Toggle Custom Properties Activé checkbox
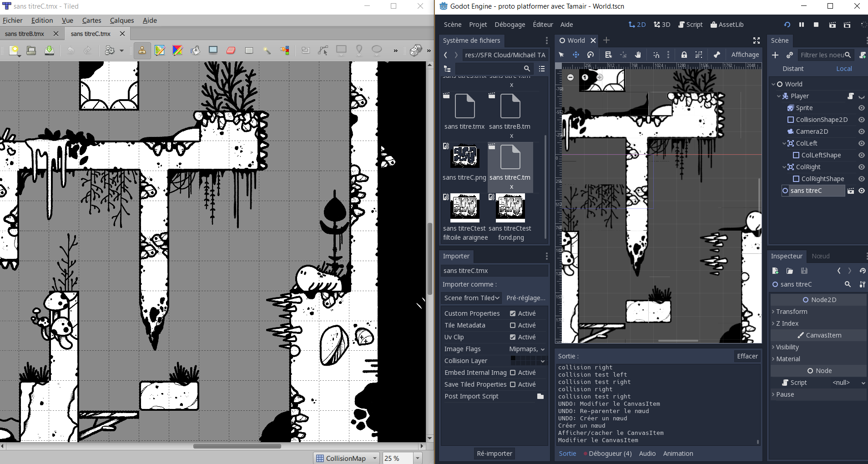 (513, 313)
